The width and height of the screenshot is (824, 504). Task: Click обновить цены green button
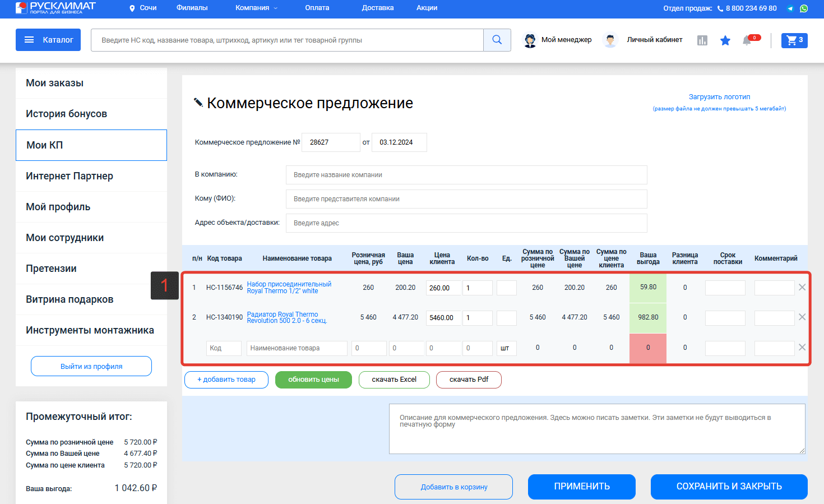tap(313, 380)
